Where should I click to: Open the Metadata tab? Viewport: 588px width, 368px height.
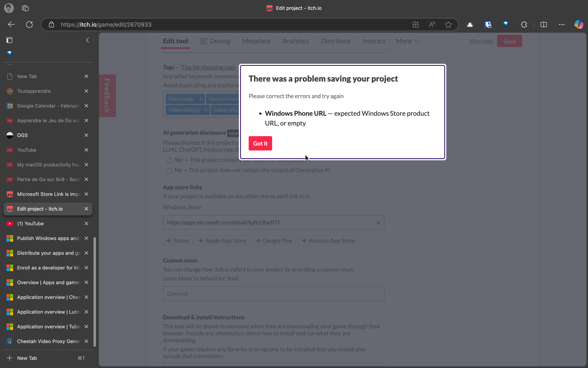click(256, 41)
